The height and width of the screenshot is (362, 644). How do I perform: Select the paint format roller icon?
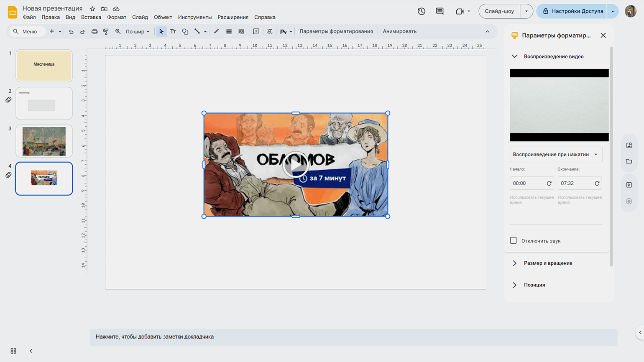click(x=106, y=31)
